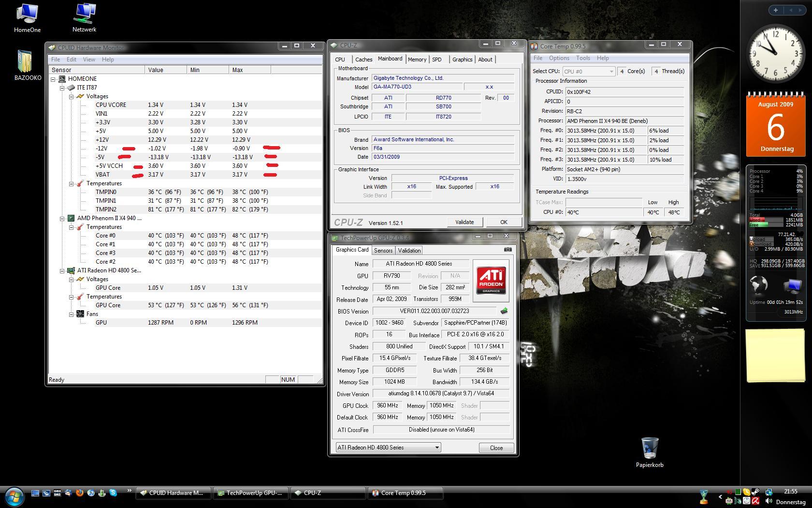Switch to TechPowerUp GPU-Z taskbar button

tap(250, 493)
